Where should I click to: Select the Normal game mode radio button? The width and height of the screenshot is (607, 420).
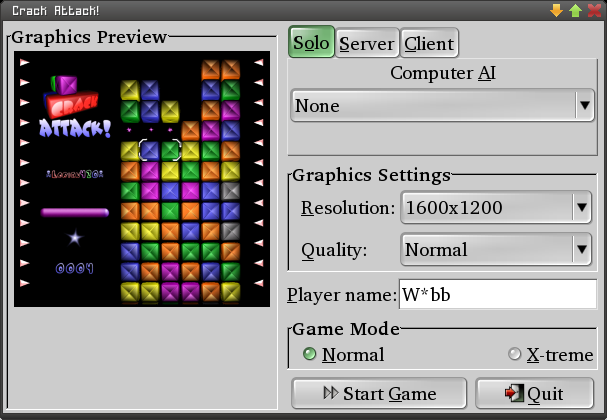(x=309, y=354)
